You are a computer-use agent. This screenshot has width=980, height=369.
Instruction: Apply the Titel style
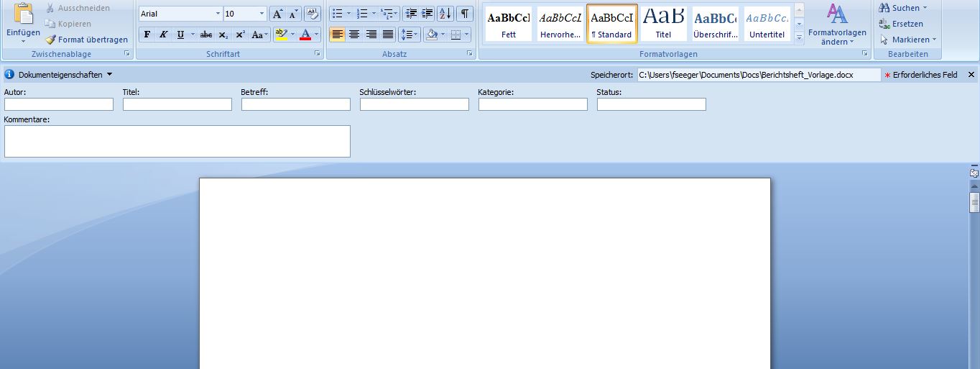663,24
